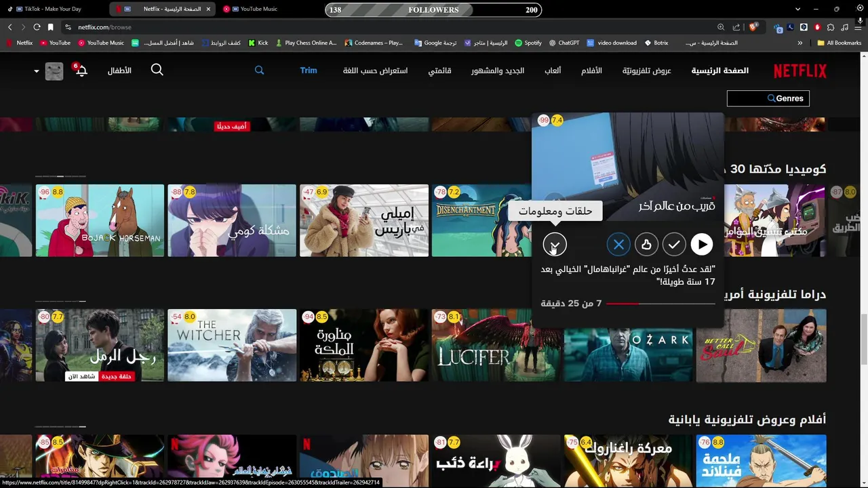Open Disenchantment thumbnail
The image size is (868, 488).
(481, 220)
